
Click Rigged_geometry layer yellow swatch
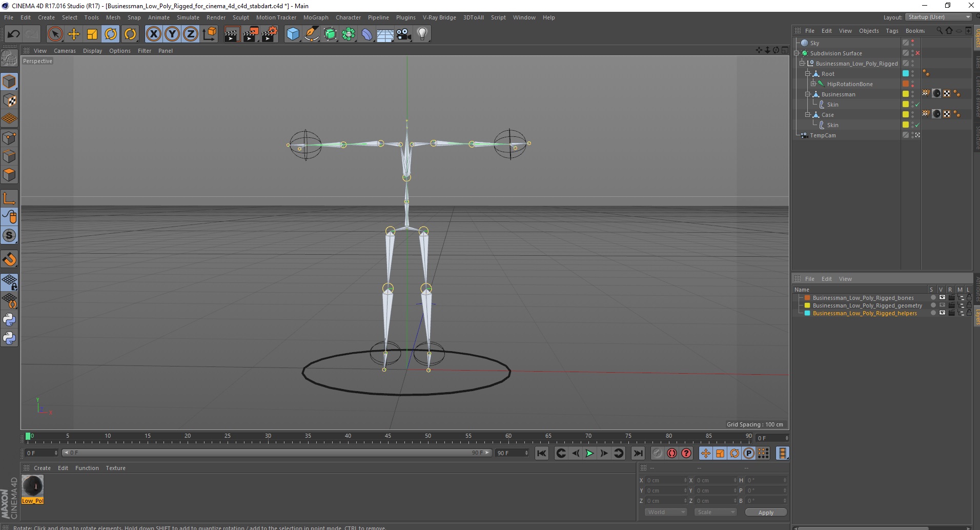(807, 305)
